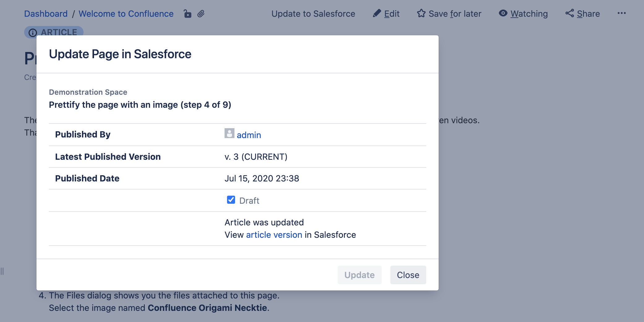The image size is (644, 322).
Task: Go to Dashboard breadcrumb
Action: 46,14
